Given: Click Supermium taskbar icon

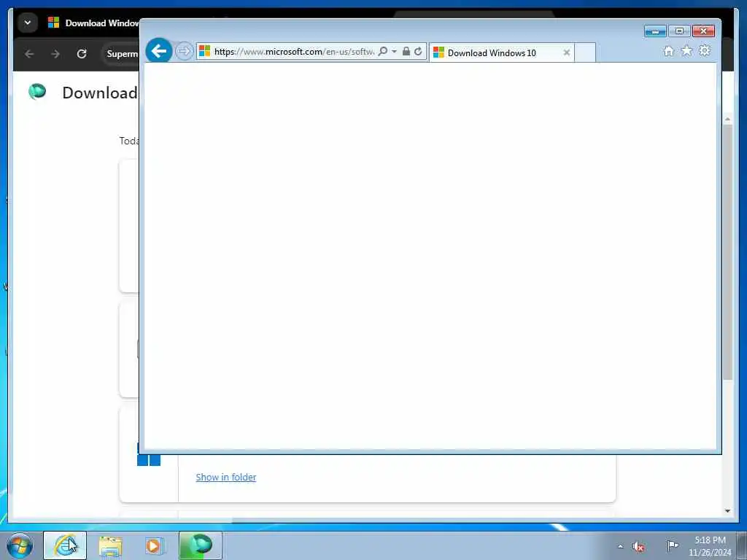Looking at the screenshot, I should pos(200,545).
